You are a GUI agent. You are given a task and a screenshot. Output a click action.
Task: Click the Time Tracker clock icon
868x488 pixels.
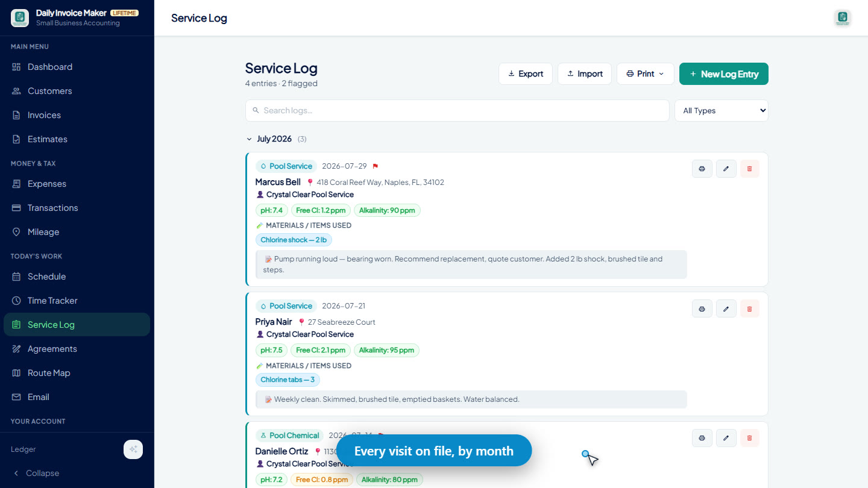16,301
